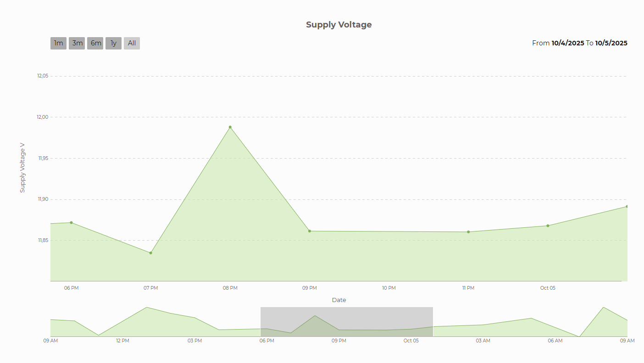Click the 07 PM lowest data point
The height and width of the screenshot is (363, 644).
[150, 253]
